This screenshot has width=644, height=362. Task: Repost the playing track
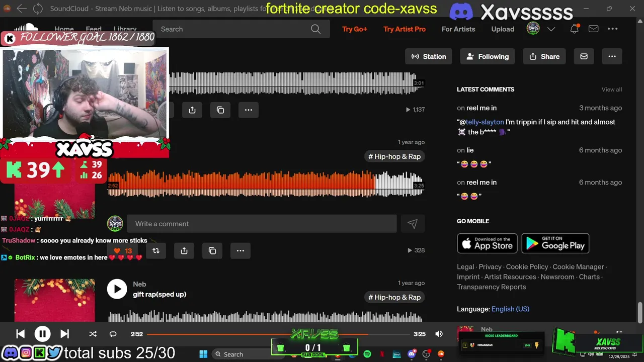[x=156, y=250]
